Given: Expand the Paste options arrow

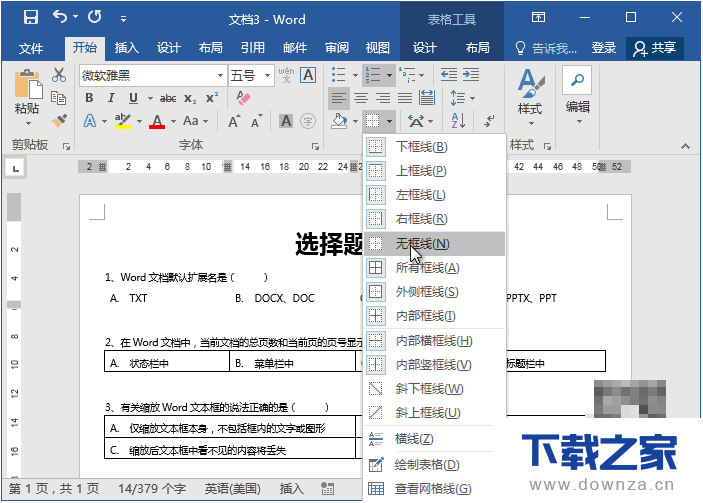Looking at the screenshot, I should pyautogui.click(x=28, y=123).
